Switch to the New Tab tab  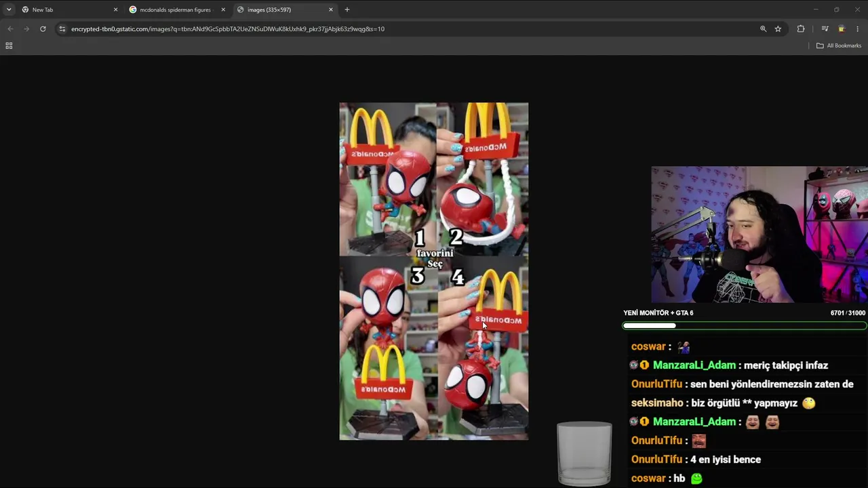pyautogui.click(x=70, y=9)
